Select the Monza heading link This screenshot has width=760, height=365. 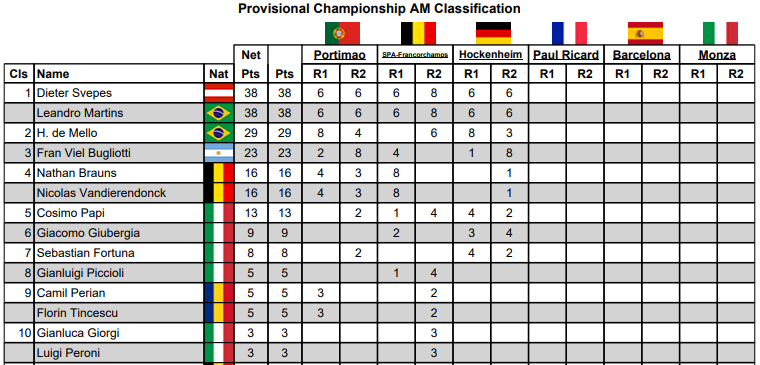(717, 55)
